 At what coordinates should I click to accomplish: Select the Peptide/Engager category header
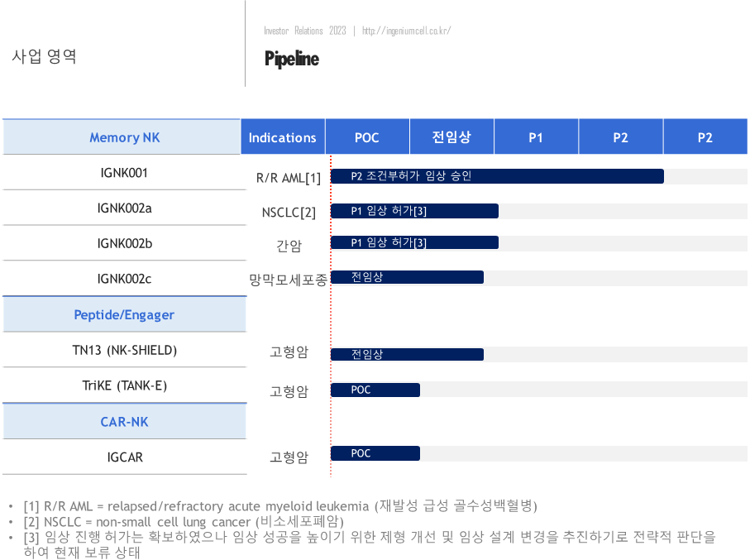coord(124,314)
